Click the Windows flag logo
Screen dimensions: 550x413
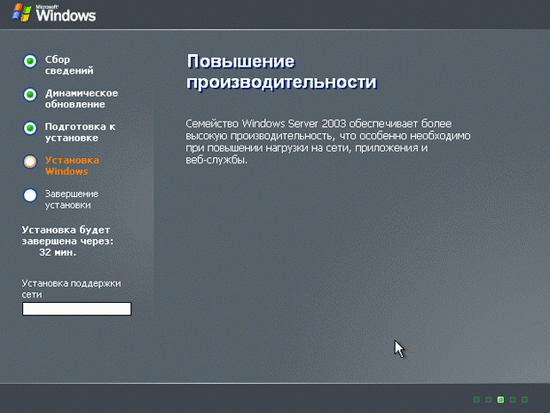21,13
